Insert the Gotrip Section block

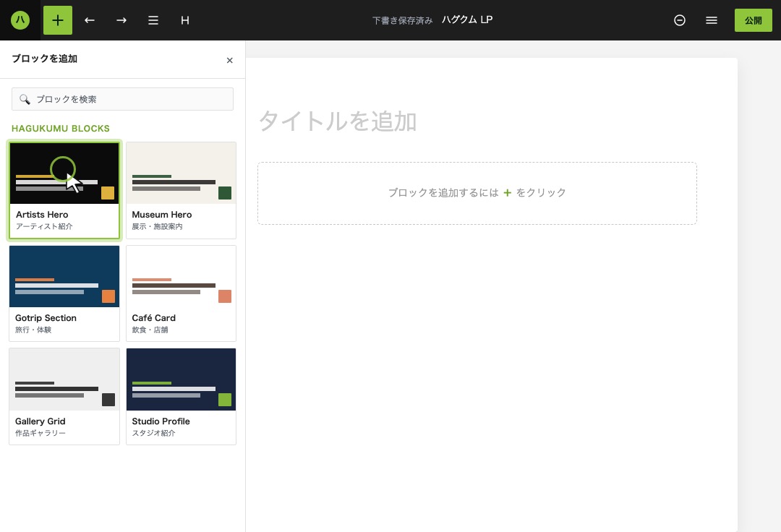64,293
